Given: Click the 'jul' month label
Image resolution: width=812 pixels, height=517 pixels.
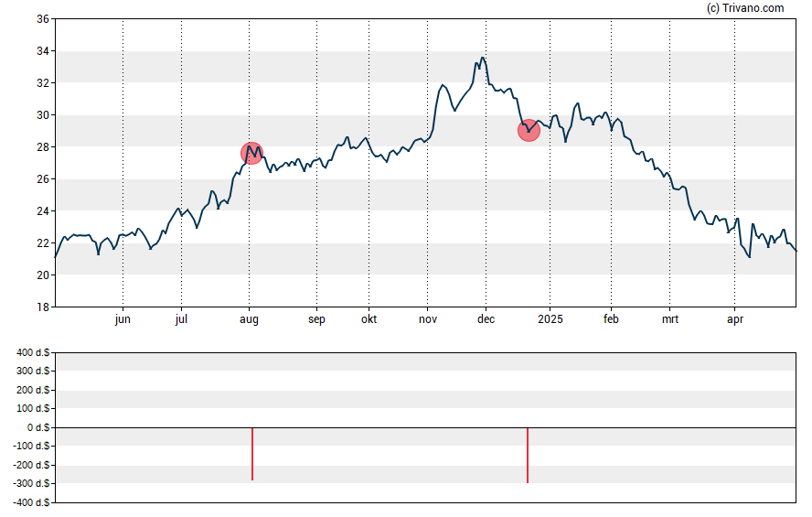Looking at the screenshot, I should pyautogui.click(x=181, y=319).
